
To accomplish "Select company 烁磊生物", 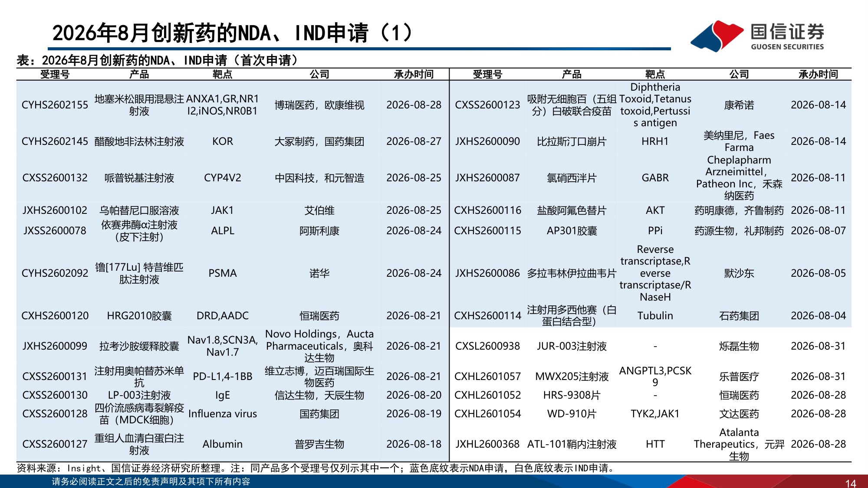I will pyautogui.click(x=739, y=346).
